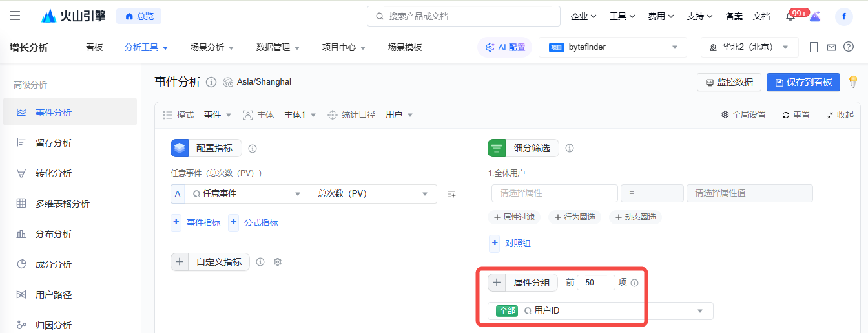Click the purple mountain icon
868x333 pixels.
pyautogui.click(x=815, y=16)
